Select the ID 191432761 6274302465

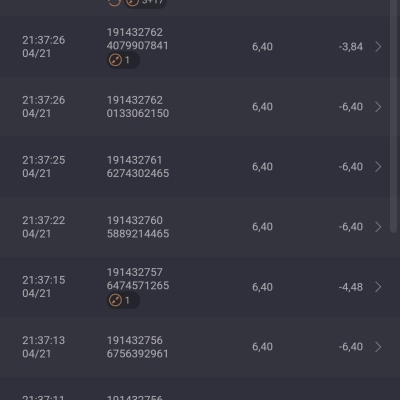(x=138, y=167)
